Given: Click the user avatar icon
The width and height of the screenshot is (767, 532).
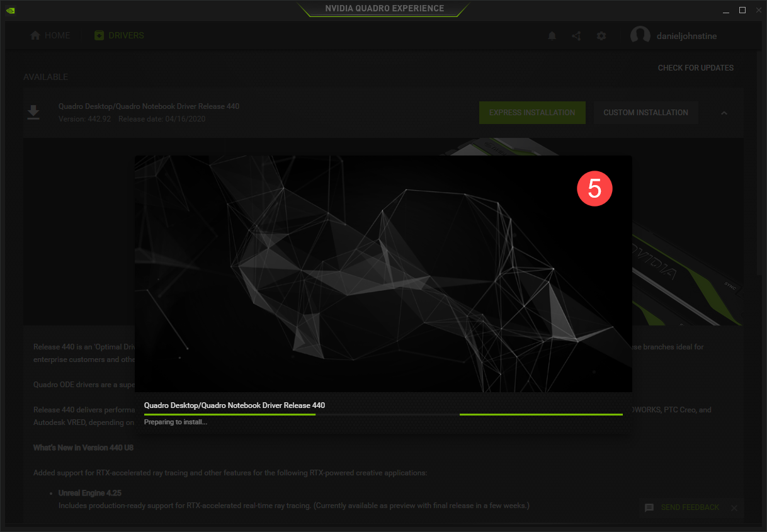Looking at the screenshot, I should 640,36.
